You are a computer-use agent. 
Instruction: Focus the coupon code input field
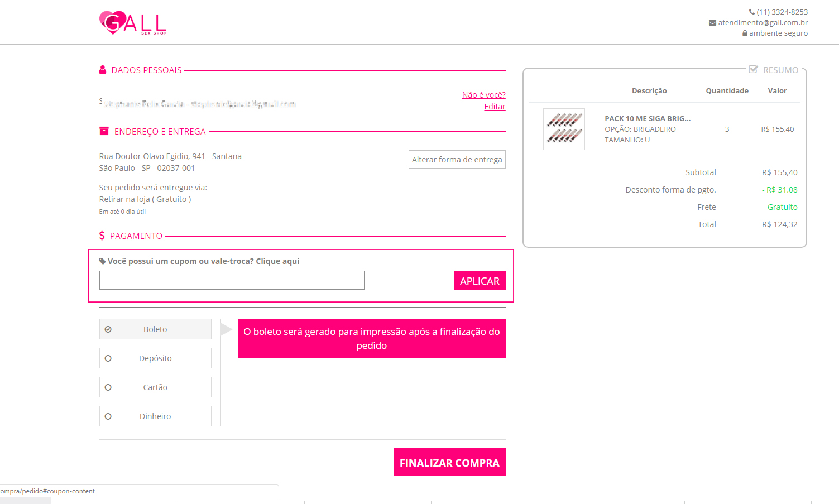pos(232,280)
